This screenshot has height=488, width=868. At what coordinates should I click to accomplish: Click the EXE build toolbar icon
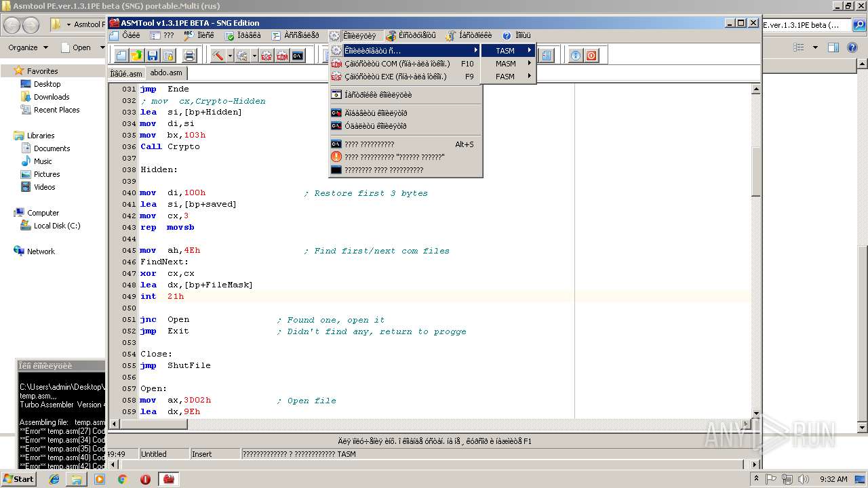(x=267, y=56)
